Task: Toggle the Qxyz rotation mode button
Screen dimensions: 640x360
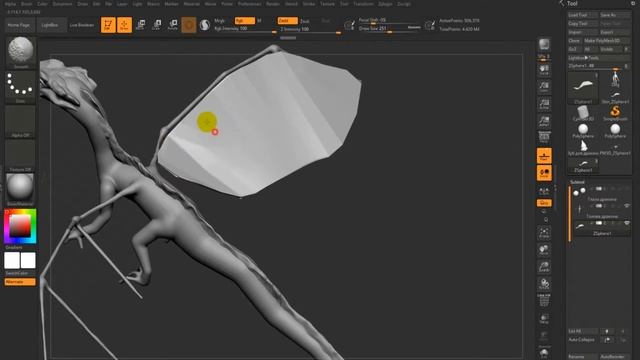Action: (x=544, y=203)
